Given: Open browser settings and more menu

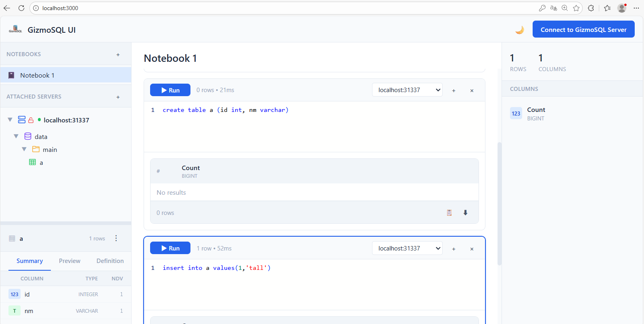Looking at the screenshot, I should pyautogui.click(x=636, y=8).
